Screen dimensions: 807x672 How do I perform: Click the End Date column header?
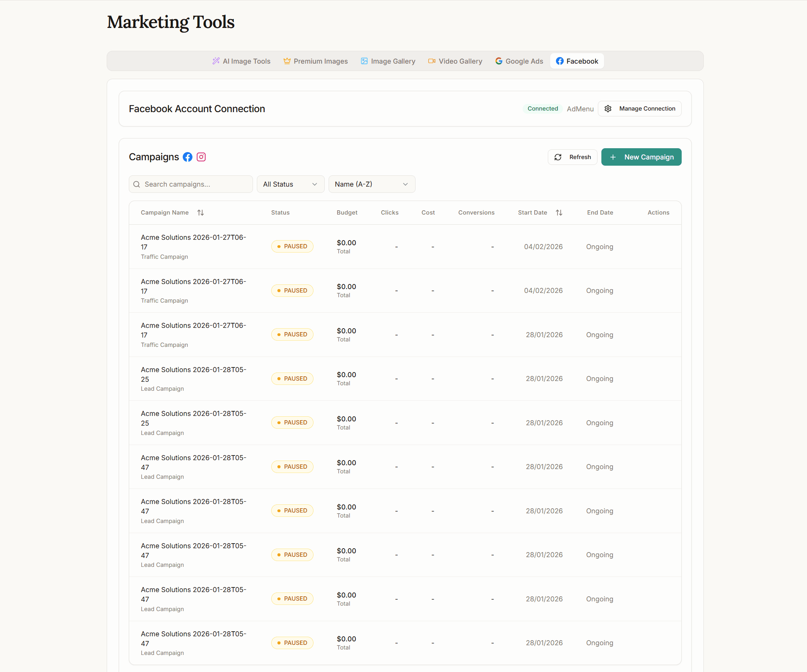click(x=600, y=213)
